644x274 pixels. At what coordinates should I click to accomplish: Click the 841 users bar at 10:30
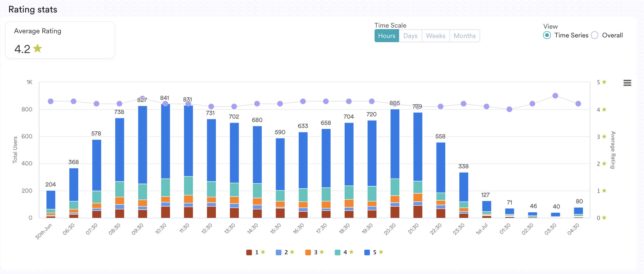(165, 161)
